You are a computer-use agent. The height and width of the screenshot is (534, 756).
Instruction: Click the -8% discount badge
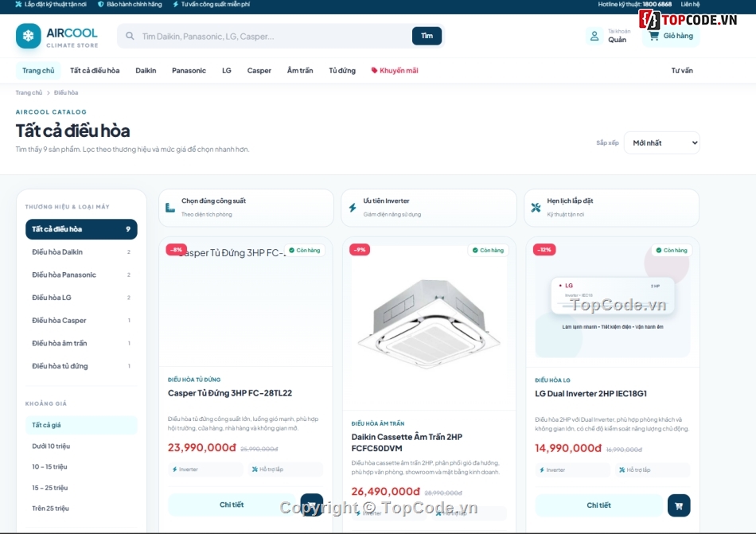click(x=176, y=250)
